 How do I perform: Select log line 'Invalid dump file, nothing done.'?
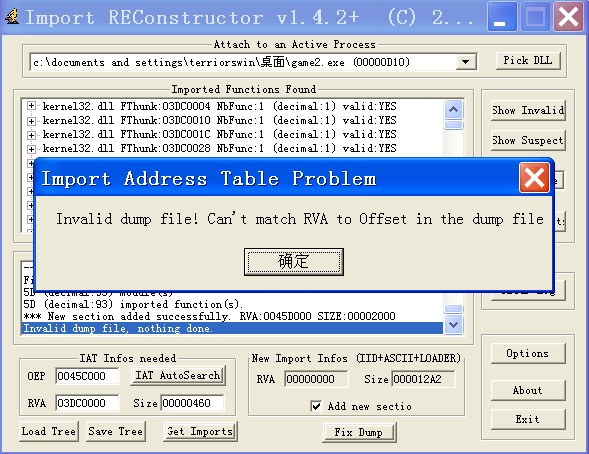click(232, 329)
